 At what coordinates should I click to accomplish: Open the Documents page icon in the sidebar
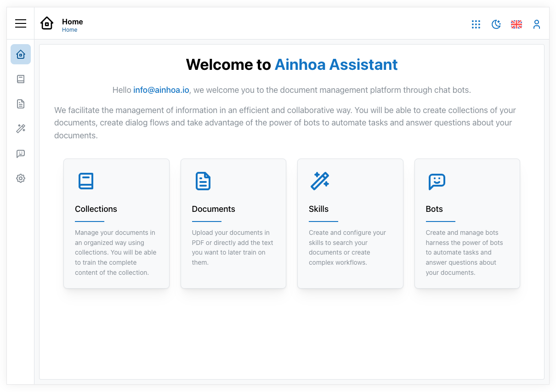point(20,104)
